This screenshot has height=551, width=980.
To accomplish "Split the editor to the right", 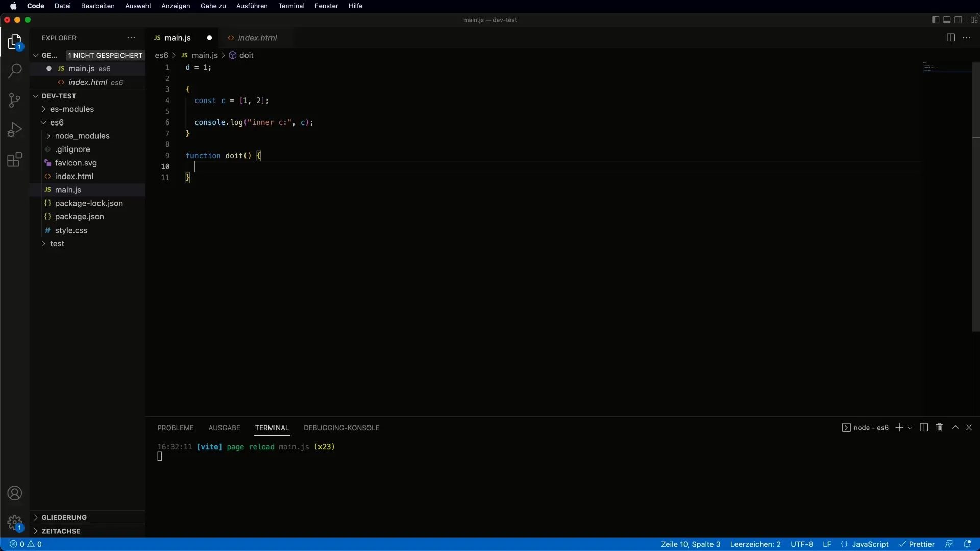I will coord(950,38).
